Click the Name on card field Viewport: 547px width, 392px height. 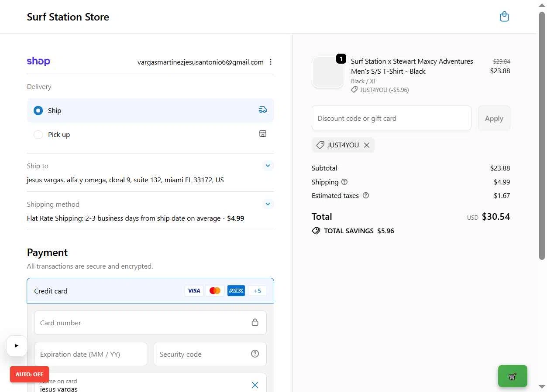pyautogui.click(x=150, y=383)
